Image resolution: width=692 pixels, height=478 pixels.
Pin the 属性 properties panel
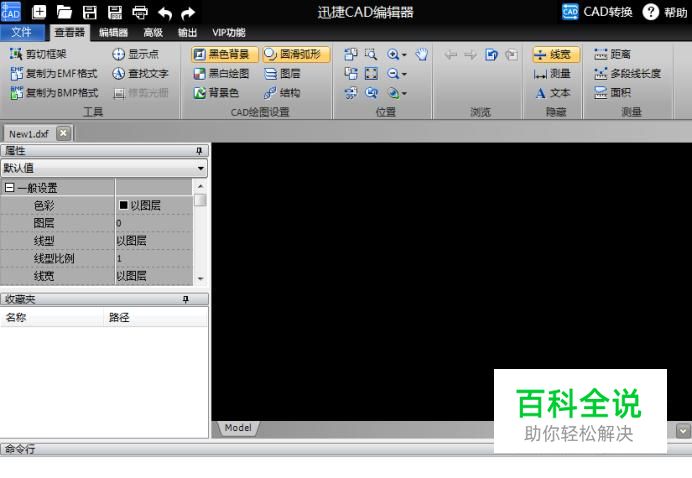[199, 151]
